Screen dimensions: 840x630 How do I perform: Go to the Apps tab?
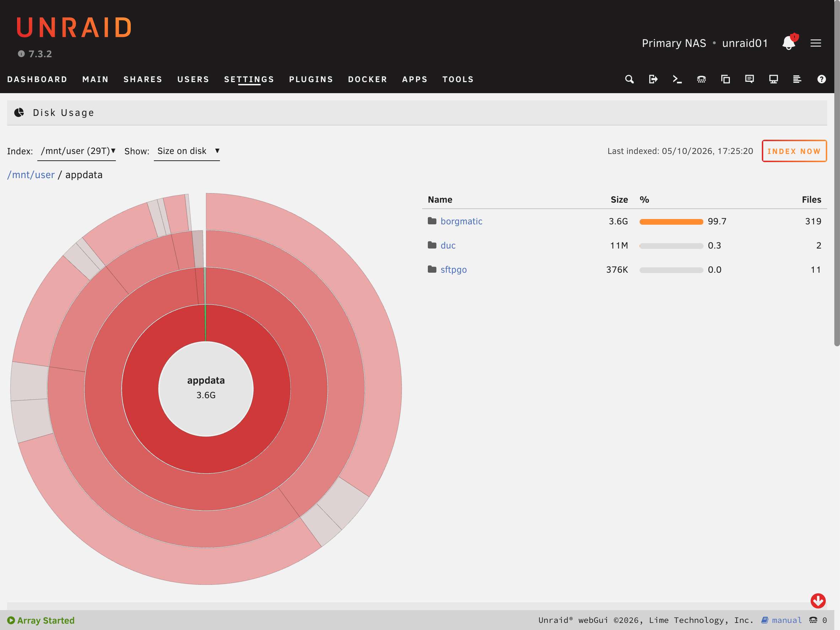(x=415, y=79)
